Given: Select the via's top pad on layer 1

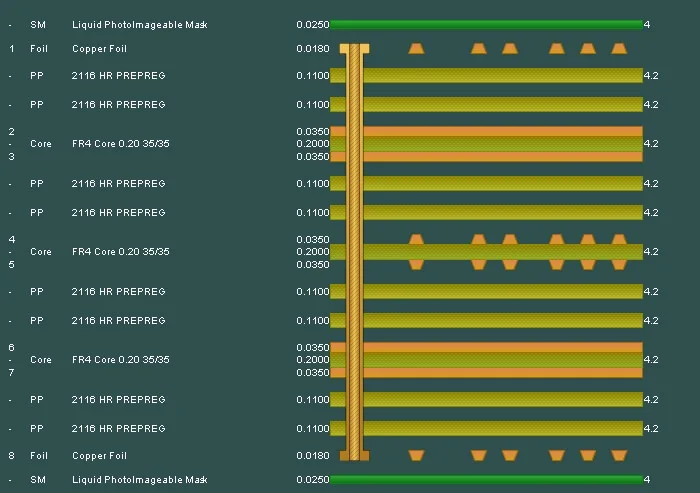Looking at the screenshot, I should pyautogui.click(x=354, y=48).
